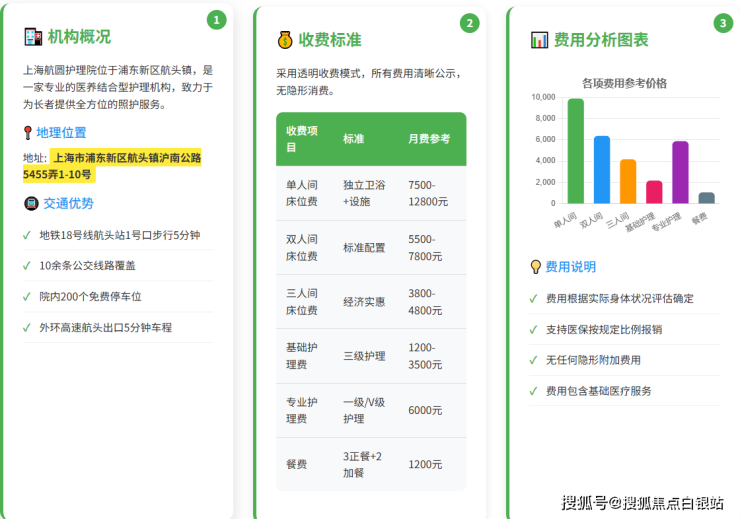Select the 月费参考 table column header
This screenshot has height=519, width=740.
(428, 139)
